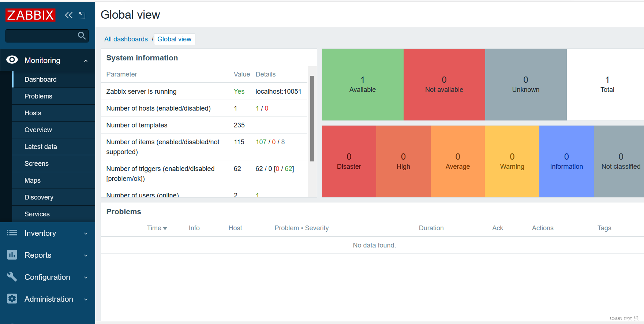Screen dimensions: 644x324
Task: Click the red Not available tile
Action: 444,85
